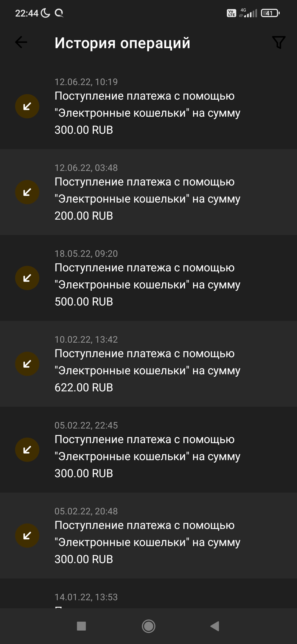Image resolution: width=297 pixels, height=644 pixels.
Task: Tap the battery indicator in status bar
Action: coord(270,13)
